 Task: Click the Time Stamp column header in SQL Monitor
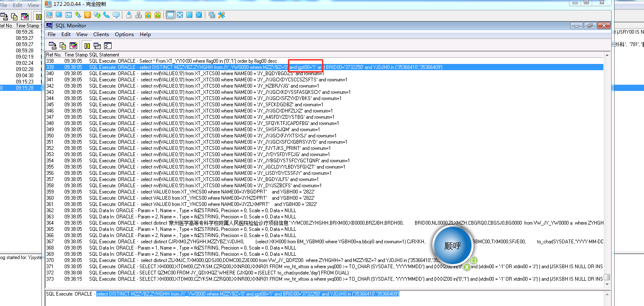coord(76,55)
